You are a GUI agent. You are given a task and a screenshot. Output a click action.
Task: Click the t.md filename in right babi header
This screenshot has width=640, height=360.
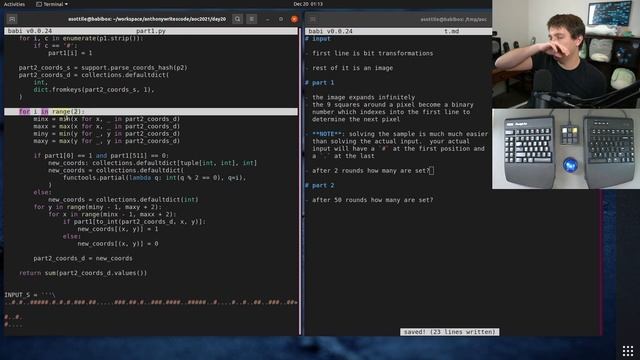pos(451,31)
